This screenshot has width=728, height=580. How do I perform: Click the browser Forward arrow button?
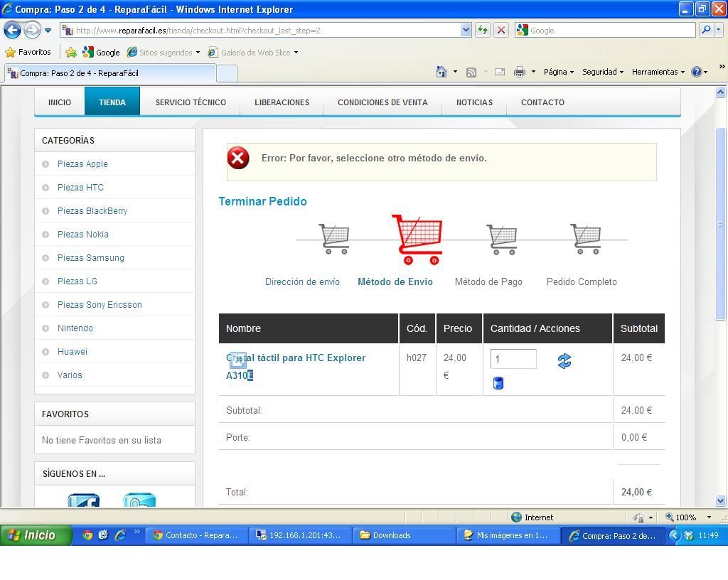pyautogui.click(x=31, y=31)
